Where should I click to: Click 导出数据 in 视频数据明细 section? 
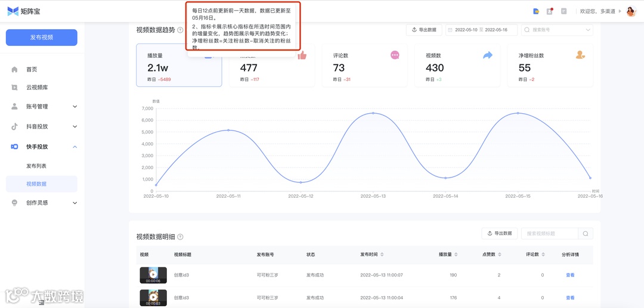[500, 234]
